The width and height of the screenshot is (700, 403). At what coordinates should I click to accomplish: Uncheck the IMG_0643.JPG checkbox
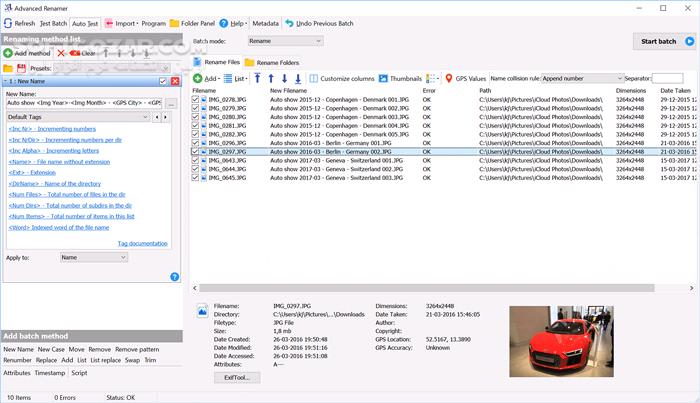point(195,160)
